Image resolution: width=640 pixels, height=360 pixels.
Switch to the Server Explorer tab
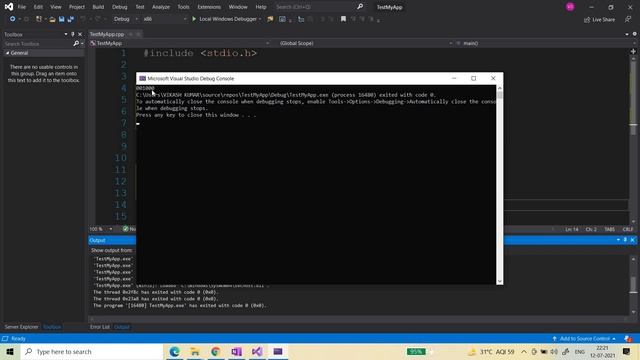pos(21,327)
